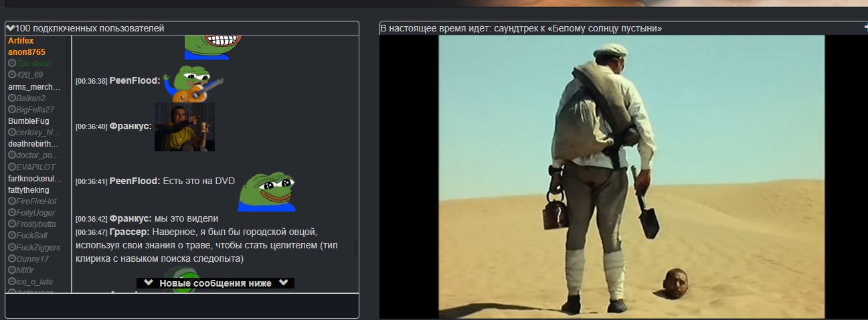
Task: Select user Frostybutts in the user list
Action: (37, 224)
